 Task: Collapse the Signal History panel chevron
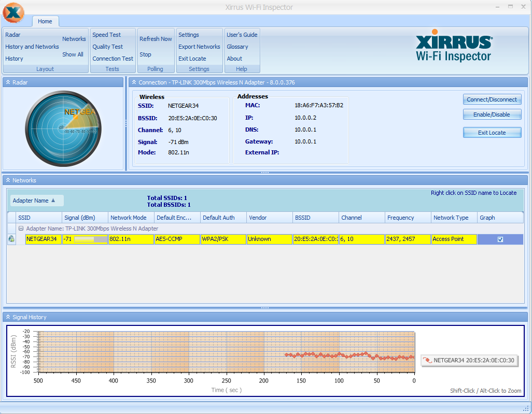(x=8, y=317)
